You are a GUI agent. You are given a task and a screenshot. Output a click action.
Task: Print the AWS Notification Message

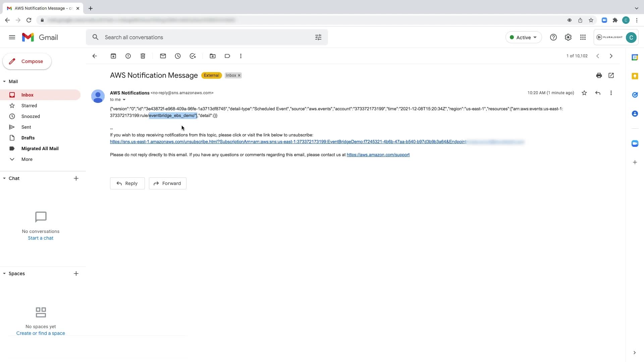(599, 75)
